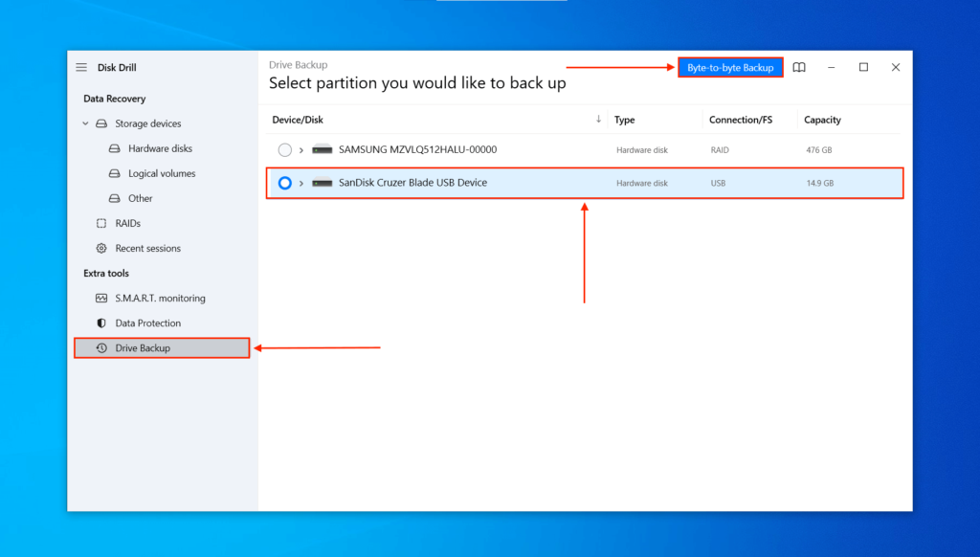This screenshot has height=557, width=980.
Task: Toggle the Device/Disk sort order arrow
Action: click(x=599, y=119)
